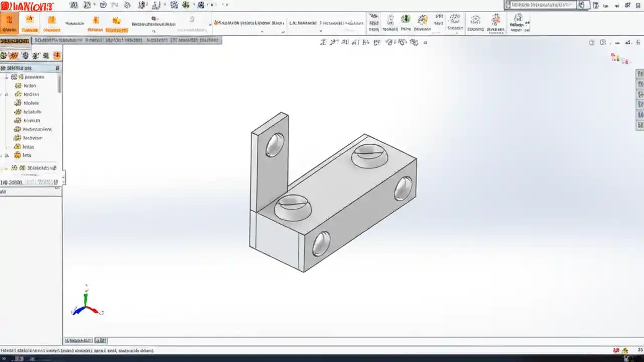Click the Model tab at the bottom
This screenshot has height=362, width=644.
pyautogui.click(x=78, y=340)
